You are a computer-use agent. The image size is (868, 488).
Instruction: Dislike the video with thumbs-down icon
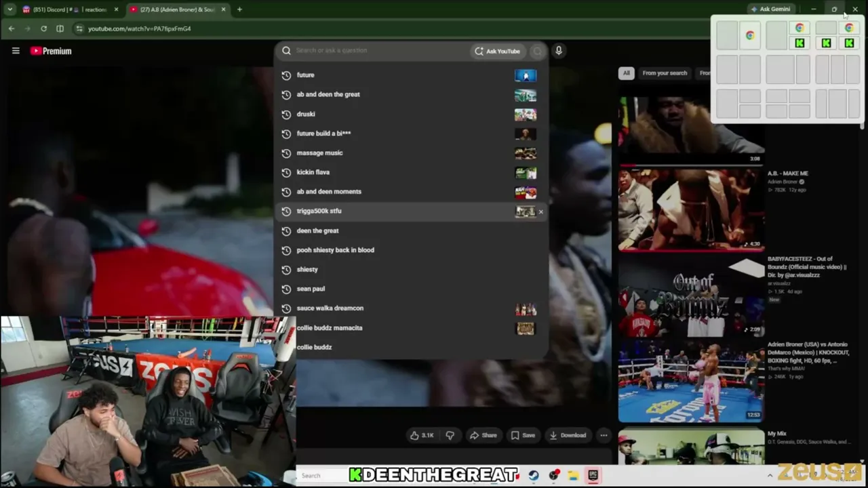(x=450, y=435)
